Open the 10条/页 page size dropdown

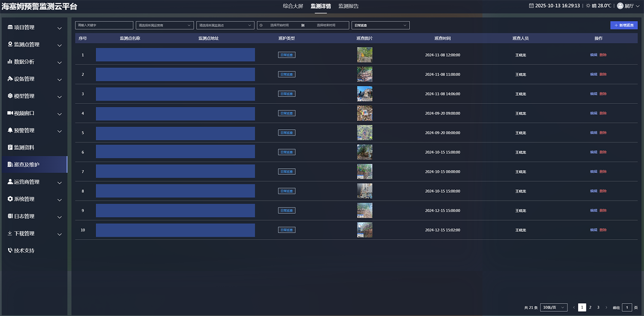pos(553,307)
